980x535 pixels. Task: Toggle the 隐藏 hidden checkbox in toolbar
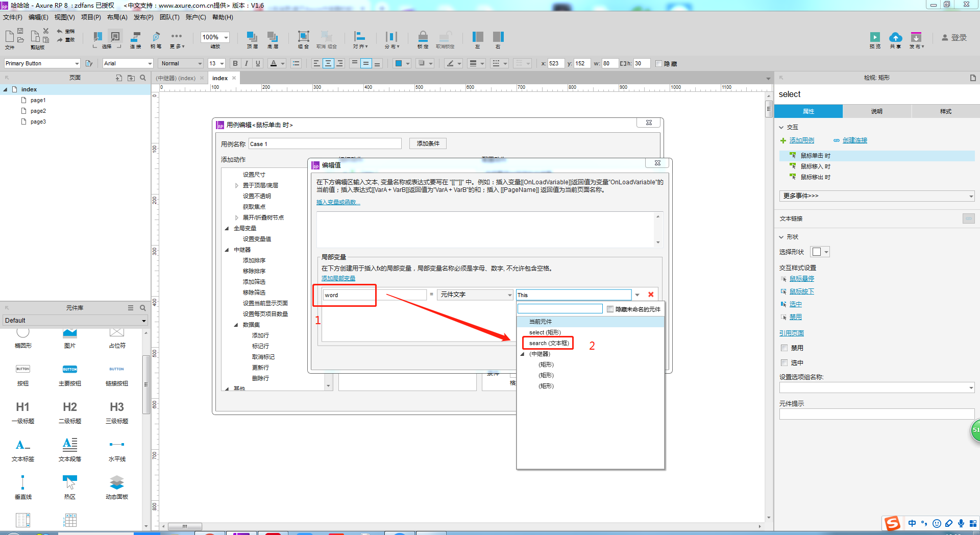coord(659,64)
